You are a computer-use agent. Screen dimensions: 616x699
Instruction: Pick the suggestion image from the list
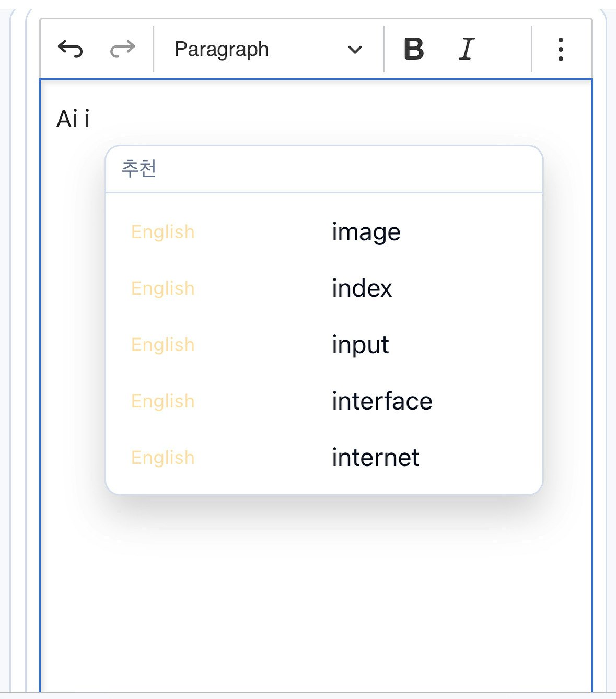tap(366, 231)
